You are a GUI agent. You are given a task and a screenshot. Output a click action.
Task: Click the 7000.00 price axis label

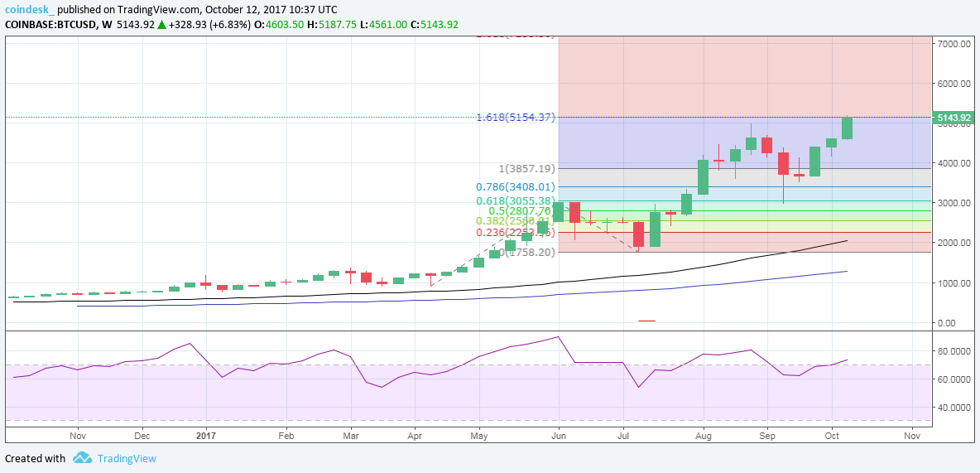click(955, 44)
